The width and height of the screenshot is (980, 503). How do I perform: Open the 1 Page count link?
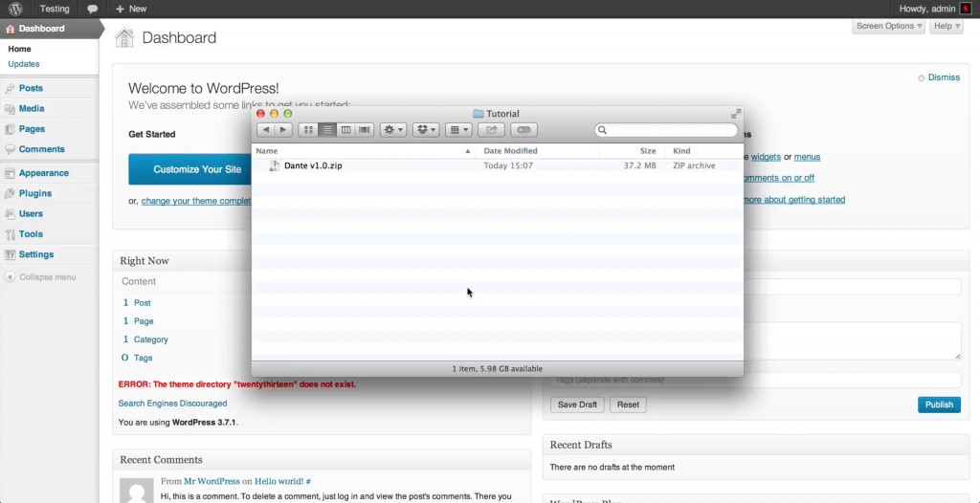[138, 320]
